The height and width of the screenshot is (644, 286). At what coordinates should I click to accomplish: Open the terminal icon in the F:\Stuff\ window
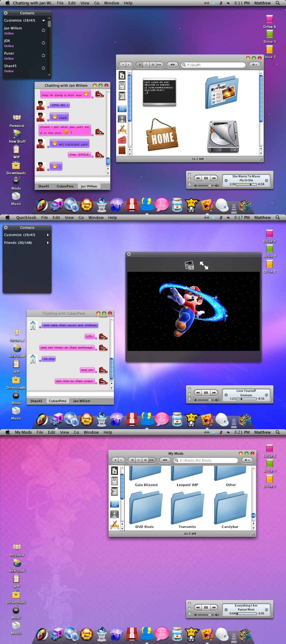tap(159, 92)
